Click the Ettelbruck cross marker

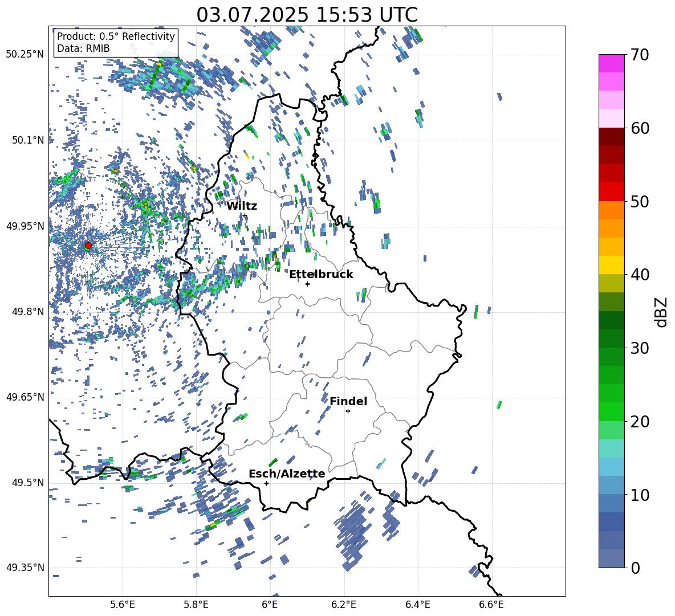(x=307, y=284)
